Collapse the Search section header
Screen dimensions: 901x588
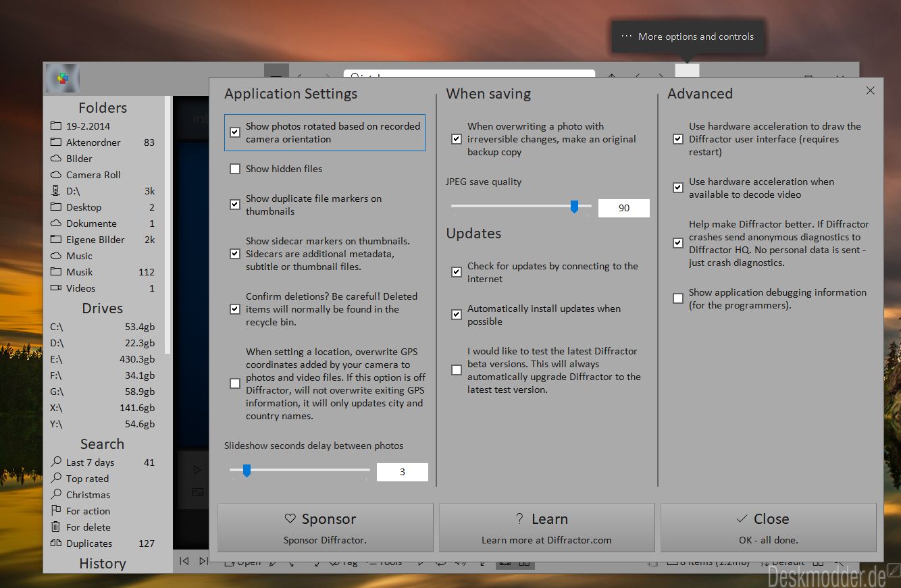[103, 444]
